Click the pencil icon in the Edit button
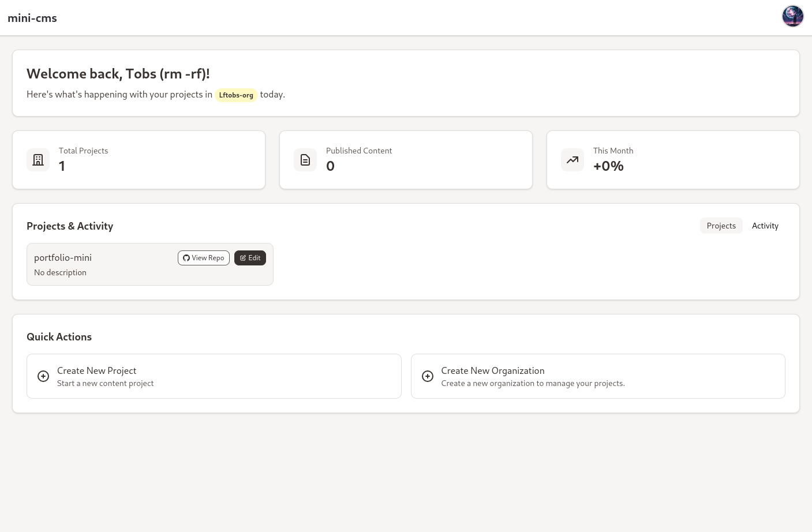Image resolution: width=812 pixels, height=532 pixels. click(243, 258)
